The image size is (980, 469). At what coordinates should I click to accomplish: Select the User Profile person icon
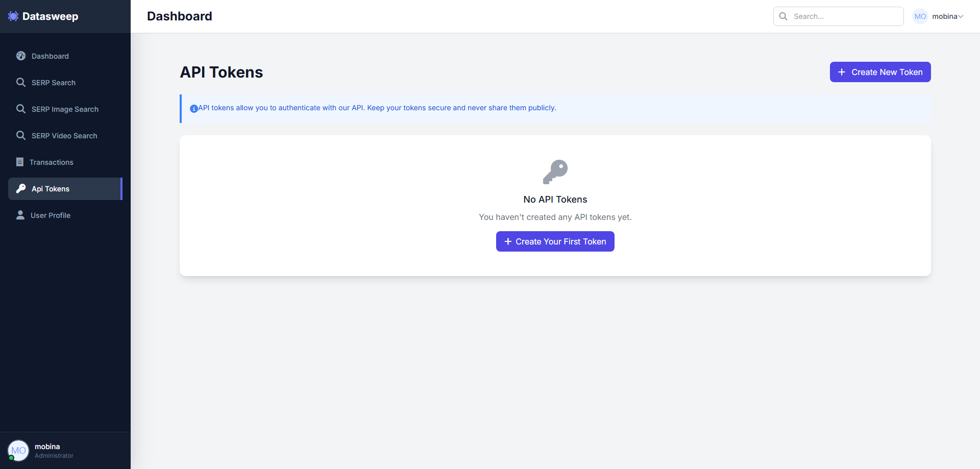coord(20,215)
